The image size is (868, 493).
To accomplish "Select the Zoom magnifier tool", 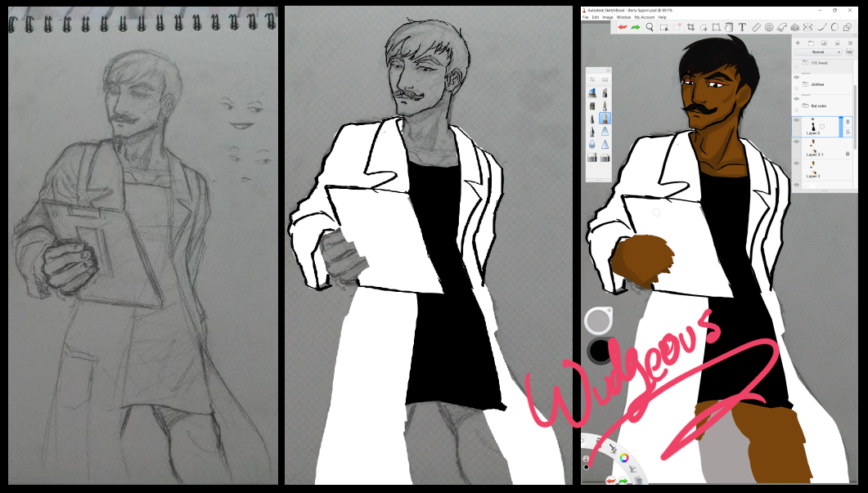I will (650, 27).
